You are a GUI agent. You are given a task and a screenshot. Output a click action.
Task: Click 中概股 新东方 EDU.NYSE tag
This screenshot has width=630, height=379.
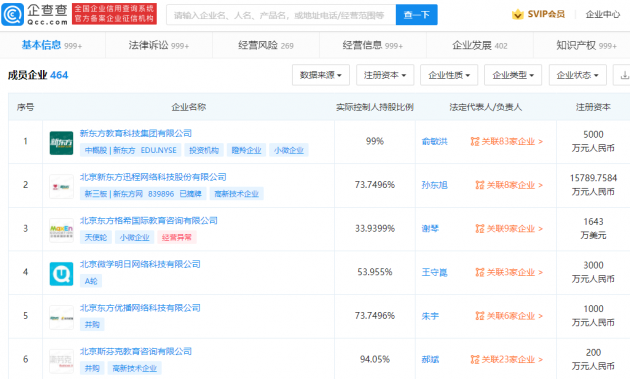point(131,150)
